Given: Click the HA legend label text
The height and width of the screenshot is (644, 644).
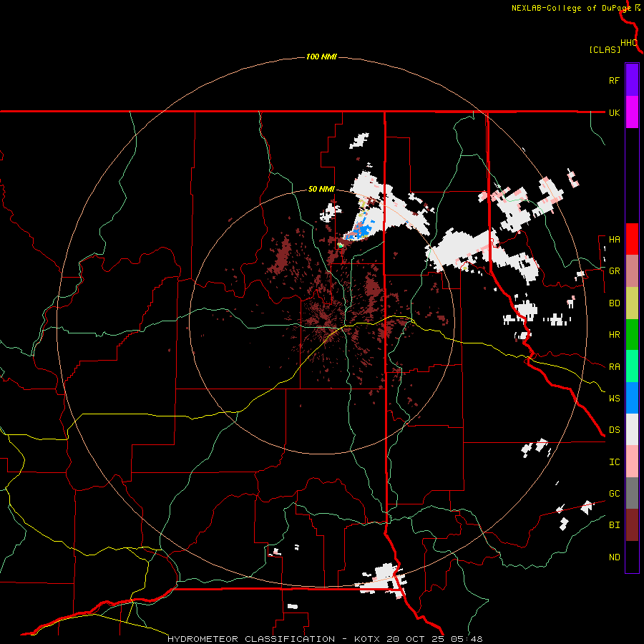Looking at the screenshot, I should 614,239.
